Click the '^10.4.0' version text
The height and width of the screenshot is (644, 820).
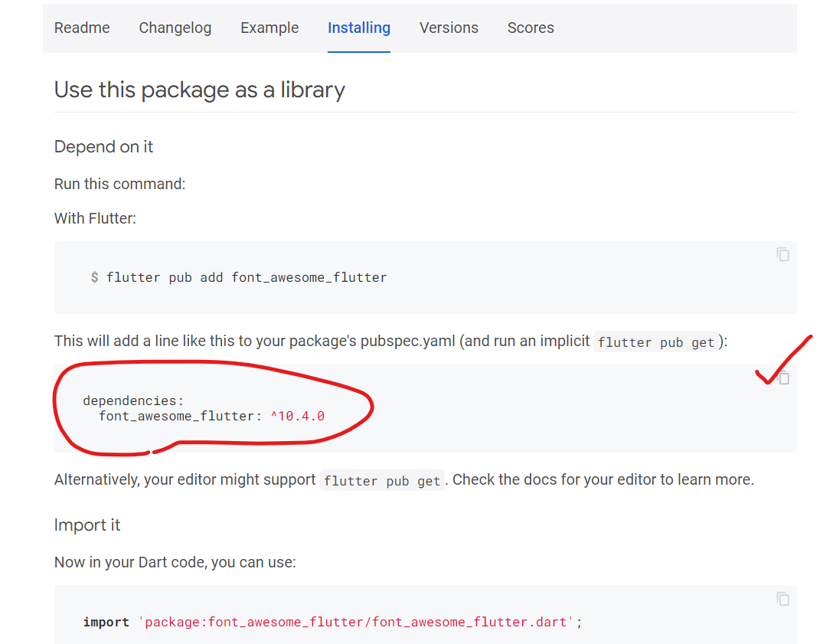click(x=298, y=416)
